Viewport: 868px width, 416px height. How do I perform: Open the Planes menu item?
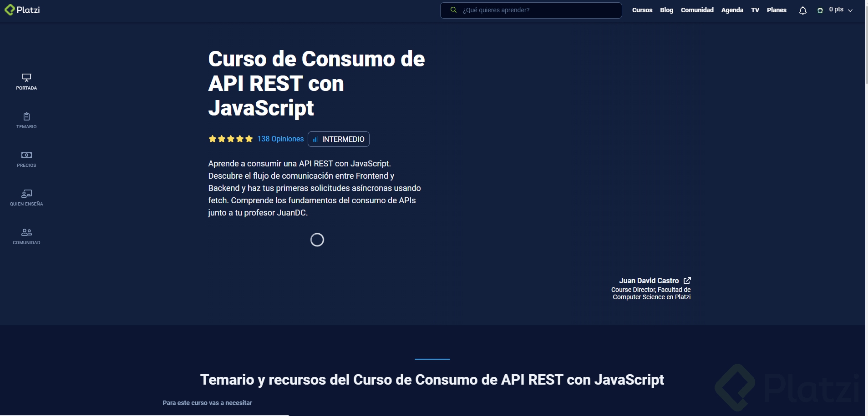[x=777, y=10]
